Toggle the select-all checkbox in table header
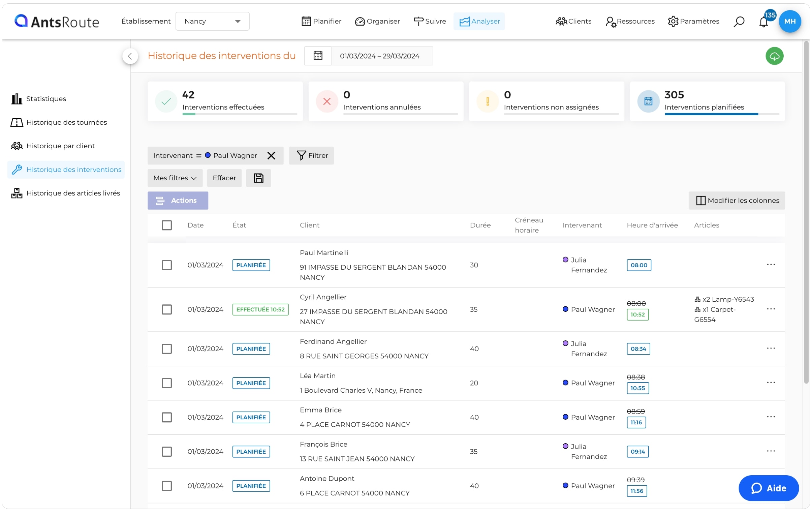The width and height of the screenshot is (812, 514). coord(166,225)
